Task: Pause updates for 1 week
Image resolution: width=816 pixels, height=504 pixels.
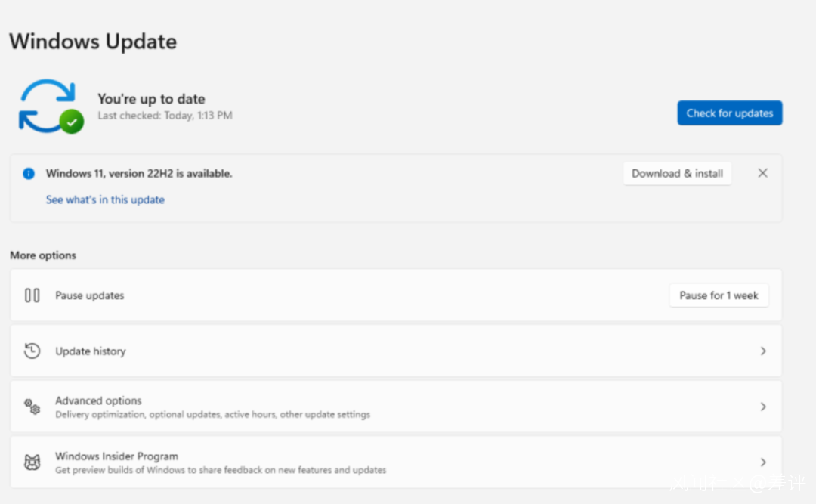Action: 719,295
